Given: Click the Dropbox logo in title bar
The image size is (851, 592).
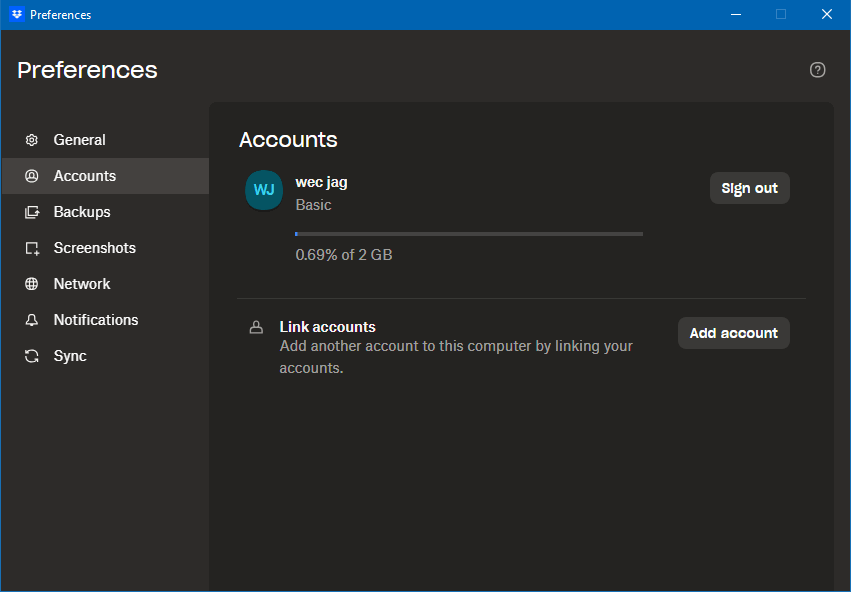Looking at the screenshot, I should click(x=17, y=15).
